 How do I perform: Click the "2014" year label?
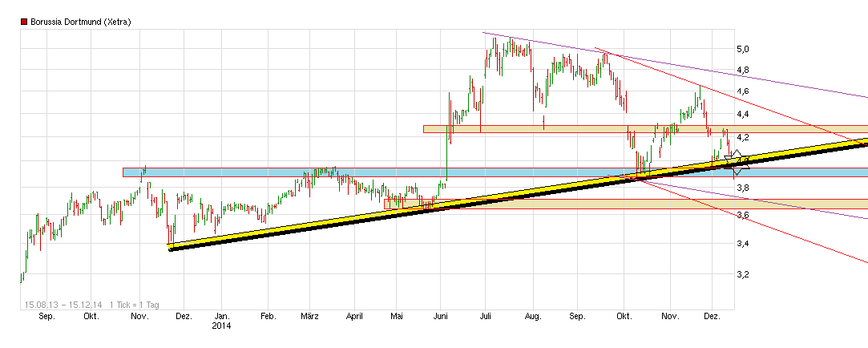tap(221, 326)
